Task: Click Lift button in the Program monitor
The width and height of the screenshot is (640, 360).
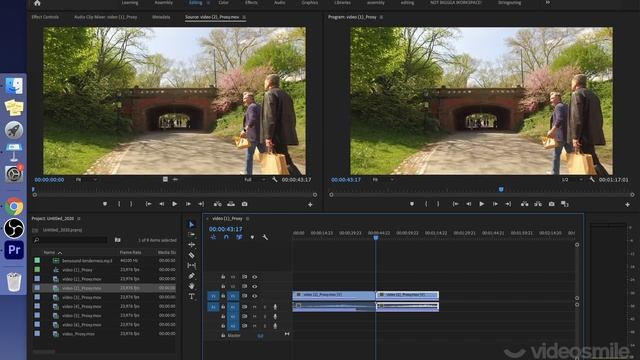Action: (524, 204)
